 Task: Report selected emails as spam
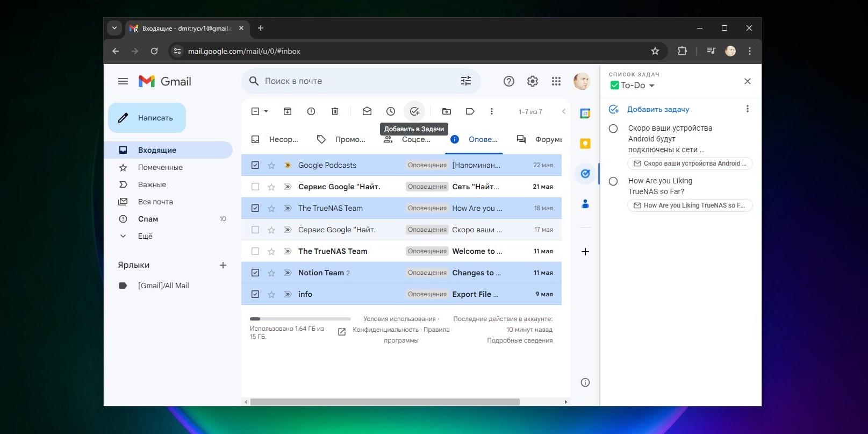tap(311, 111)
